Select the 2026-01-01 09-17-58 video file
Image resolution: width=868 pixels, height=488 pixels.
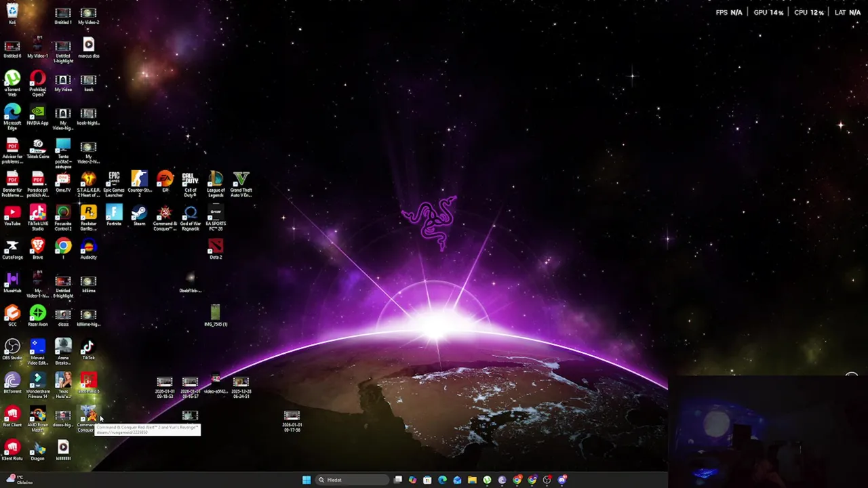pyautogui.click(x=292, y=421)
